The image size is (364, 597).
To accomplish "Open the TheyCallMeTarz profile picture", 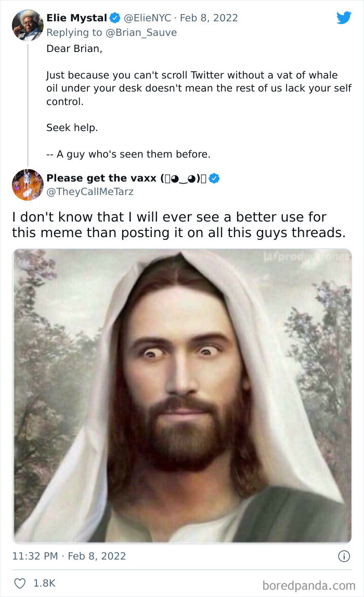I will [27, 185].
